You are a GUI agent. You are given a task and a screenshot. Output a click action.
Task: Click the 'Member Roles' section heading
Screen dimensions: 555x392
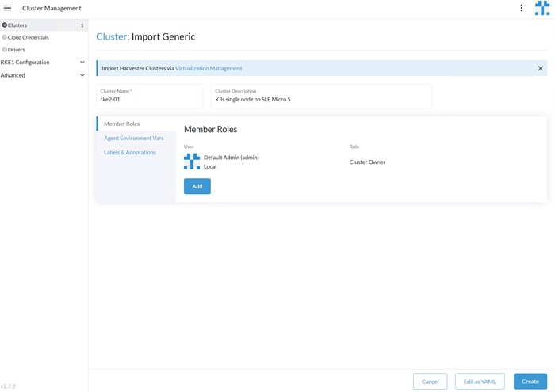click(210, 129)
